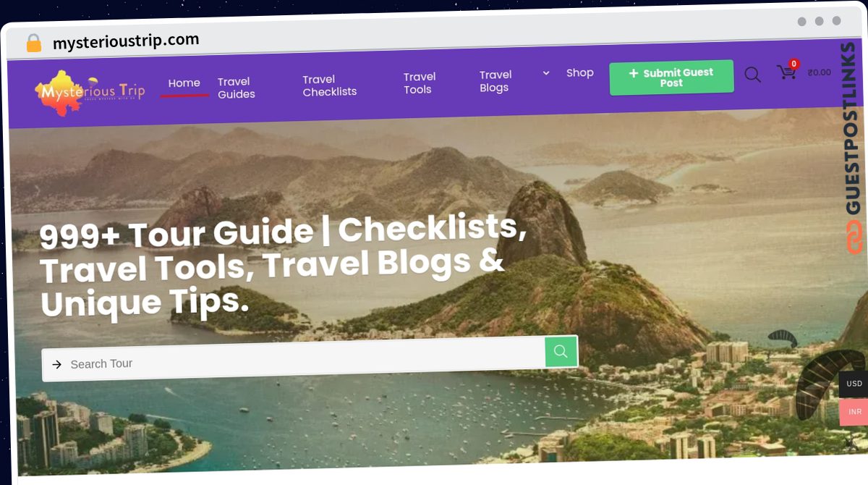Click the padlock icon in address bar
Screen dimensions: 868x485
pyautogui.click(x=34, y=43)
